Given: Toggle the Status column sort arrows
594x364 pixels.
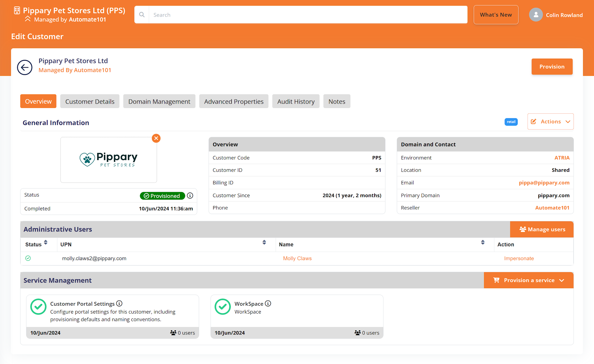Looking at the screenshot, I should coord(46,242).
